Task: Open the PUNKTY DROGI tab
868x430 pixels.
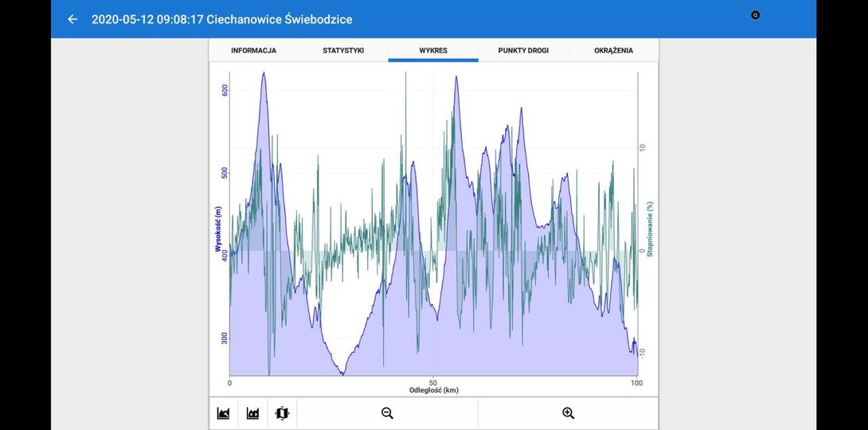Action: point(523,50)
